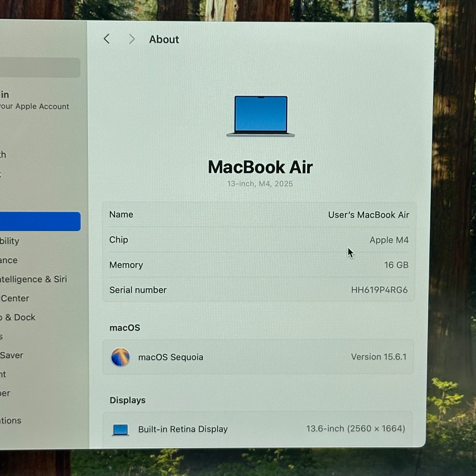This screenshot has height=476, width=476.
Task: Click the 'macOS' section heading
Action: tap(125, 327)
